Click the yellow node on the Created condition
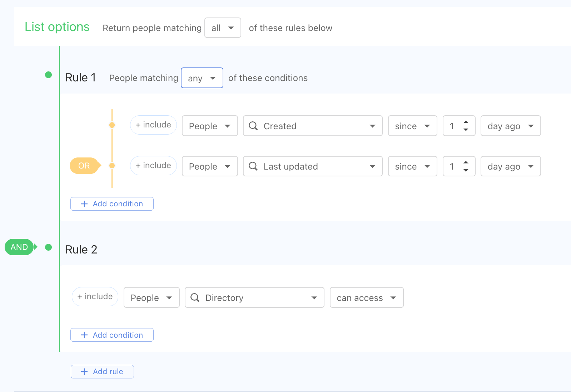 tap(112, 125)
